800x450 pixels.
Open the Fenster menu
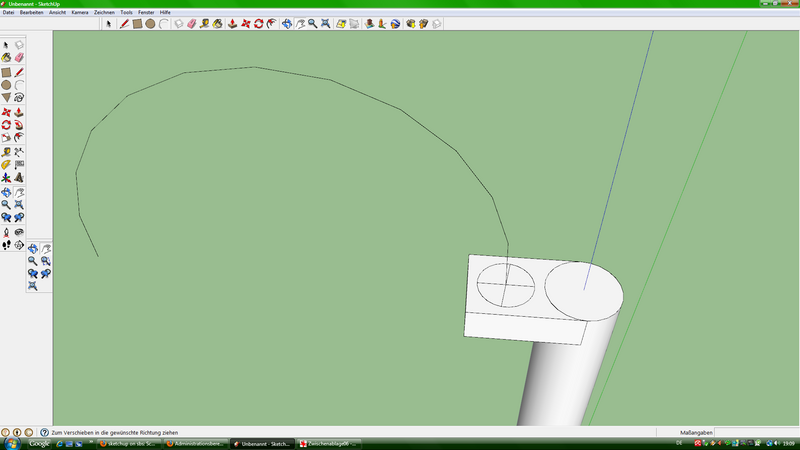tap(146, 12)
